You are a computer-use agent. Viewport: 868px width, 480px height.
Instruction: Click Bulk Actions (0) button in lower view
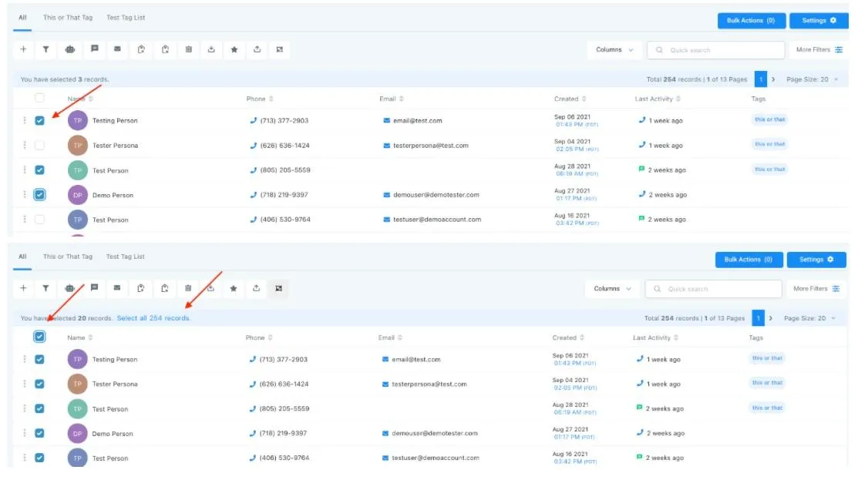click(749, 260)
